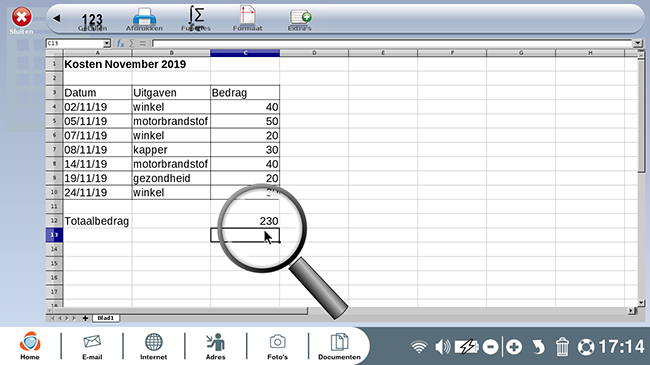Viewport: 650px width, 365px height.
Task: Click amount 50 in row 5
Action: point(245,121)
